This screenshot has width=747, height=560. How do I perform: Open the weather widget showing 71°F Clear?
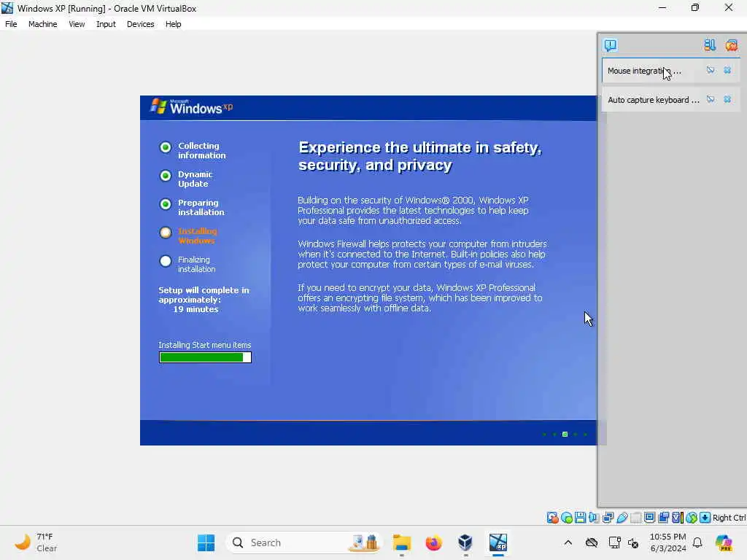point(36,542)
